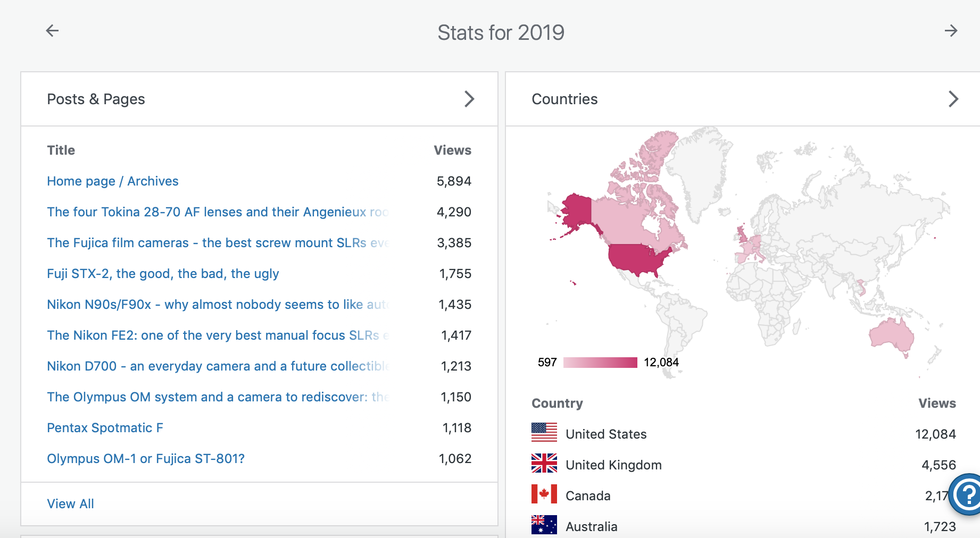
Task: Click the United Kingdom flag icon
Action: coord(544,464)
